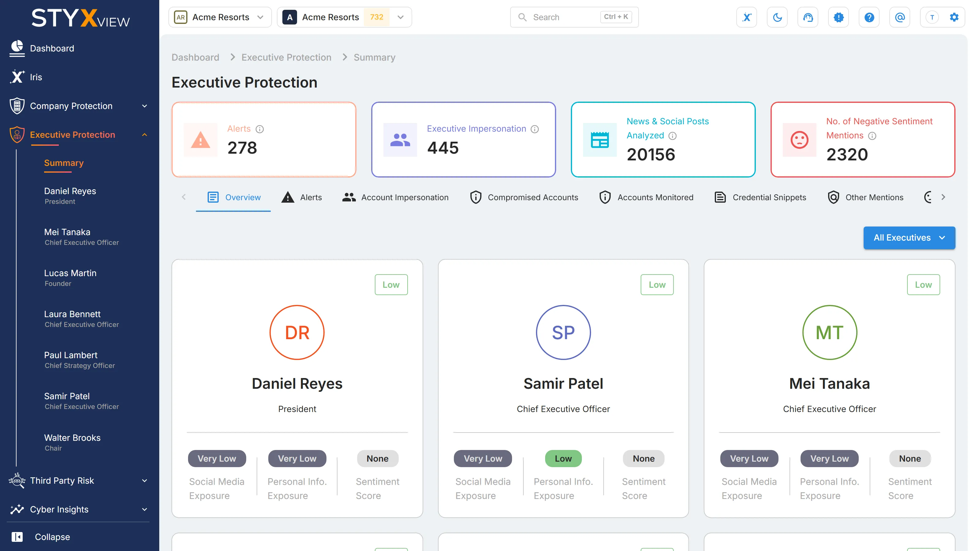
Task: Click the Negative Sentiment Mentions info icon
Action: pos(872,136)
